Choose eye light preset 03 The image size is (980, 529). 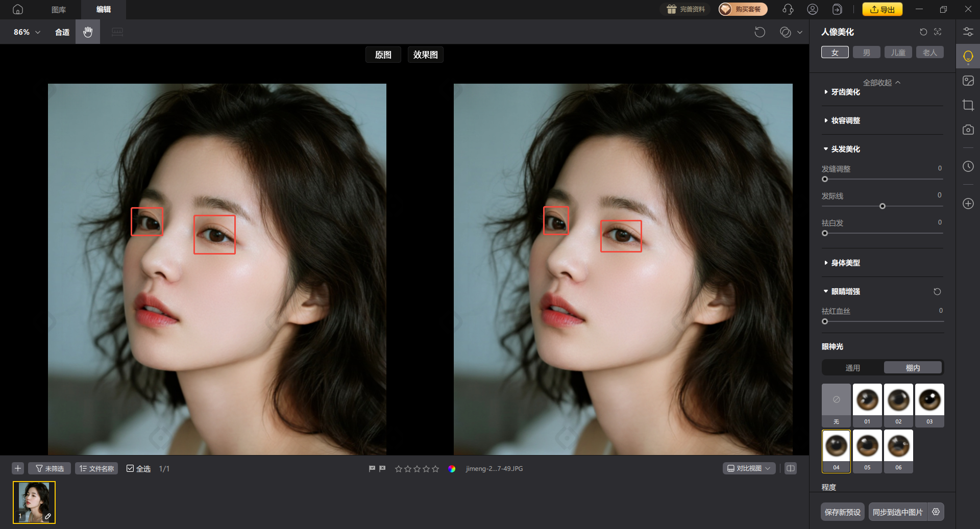[x=929, y=405]
